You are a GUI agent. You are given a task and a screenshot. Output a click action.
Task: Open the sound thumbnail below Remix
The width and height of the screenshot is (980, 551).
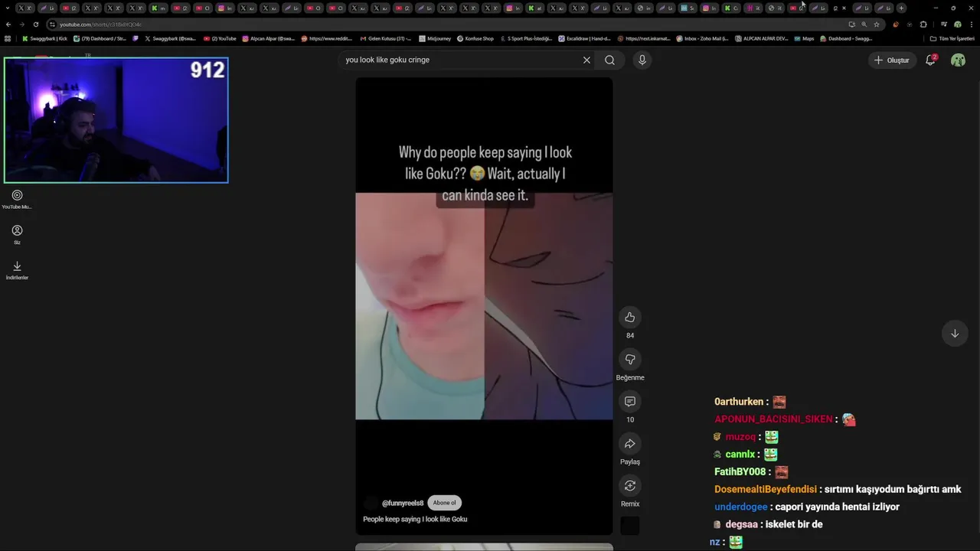coord(629,526)
